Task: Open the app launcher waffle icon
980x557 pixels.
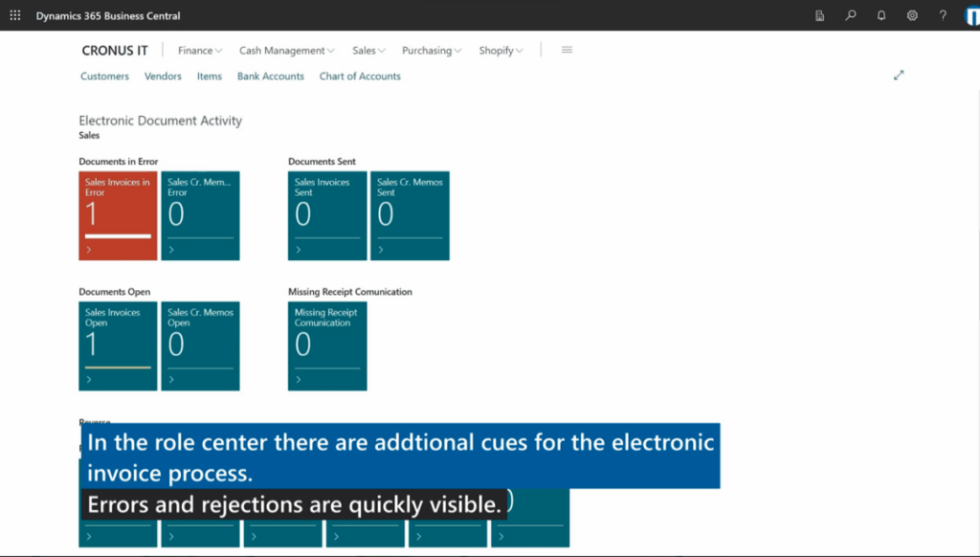Action: point(15,15)
